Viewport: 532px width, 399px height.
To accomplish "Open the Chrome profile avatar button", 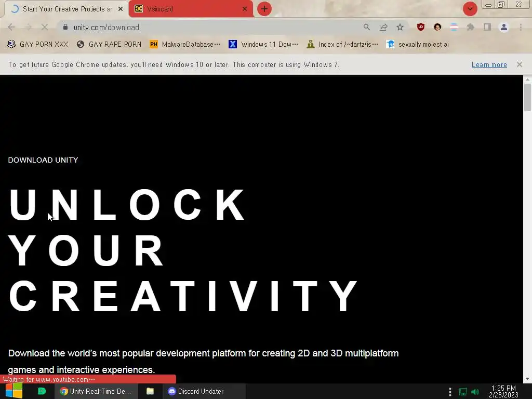I will coord(504,27).
